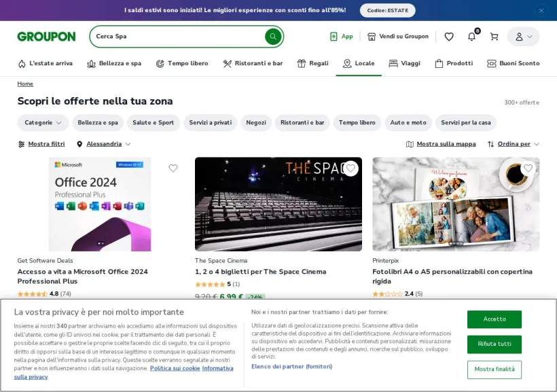This screenshot has width=557, height=392.
Task: Go to the Home breadcrumb link
Action: (25, 84)
